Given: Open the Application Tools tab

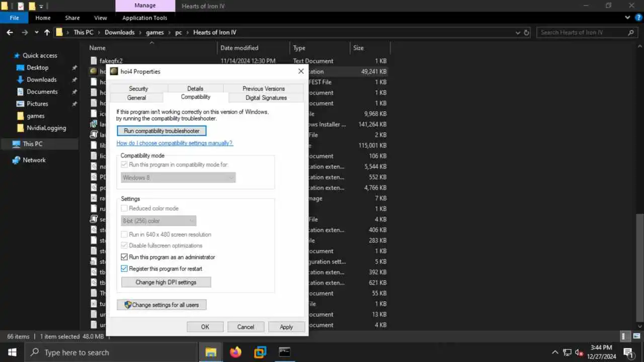Looking at the screenshot, I should [x=145, y=18].
